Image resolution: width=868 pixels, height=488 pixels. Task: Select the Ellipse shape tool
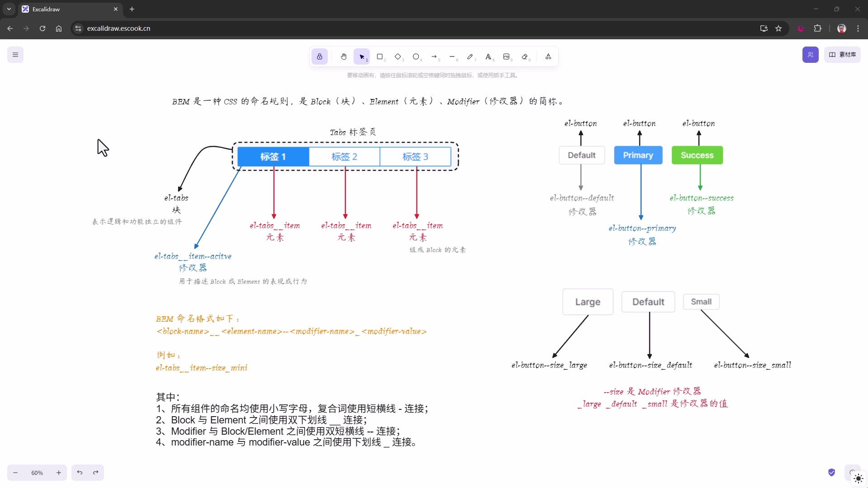point(416,57)
